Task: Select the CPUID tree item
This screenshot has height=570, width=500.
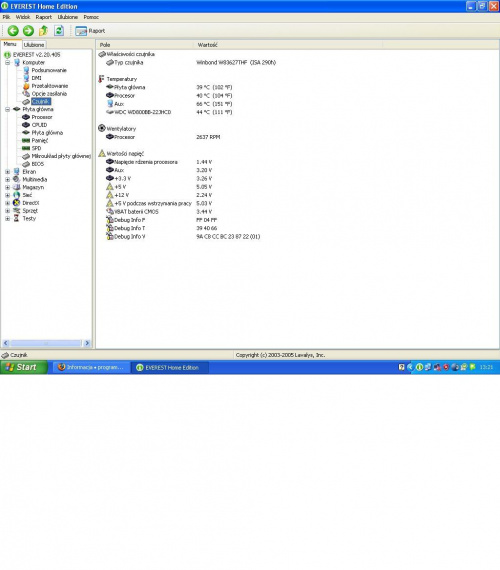Action: point(39,125)
